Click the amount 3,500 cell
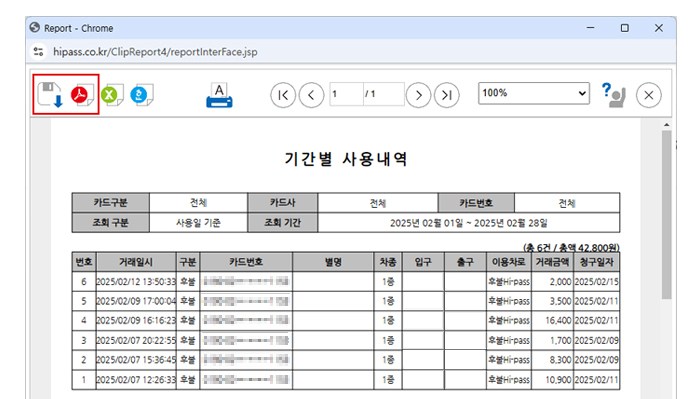Screen dimensions: 700x399 click(552, 301)
